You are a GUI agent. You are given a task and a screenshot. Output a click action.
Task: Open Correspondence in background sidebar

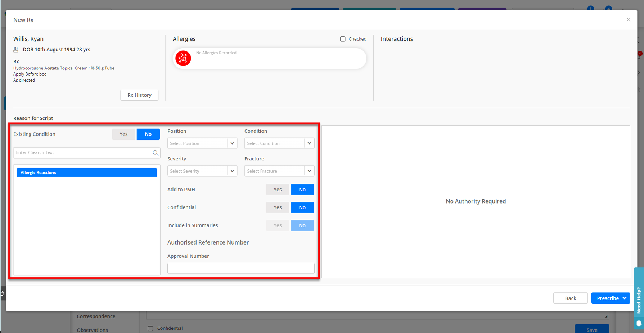click(96, 316)
